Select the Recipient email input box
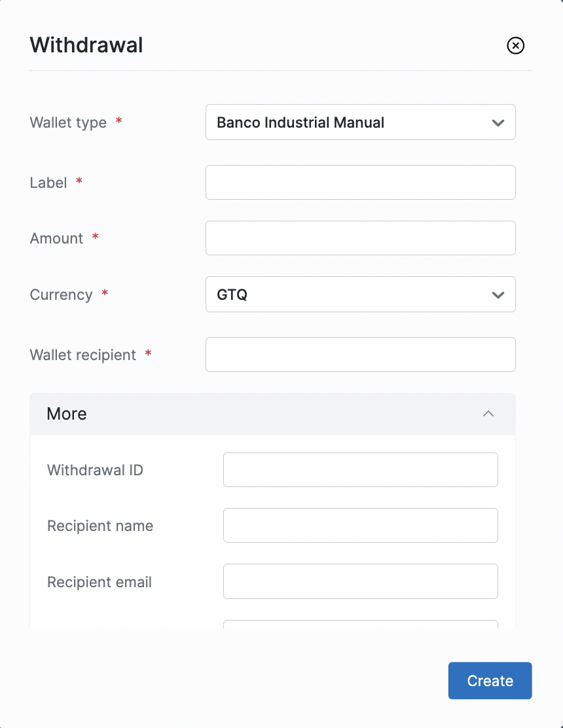 (x=360, y=581)
